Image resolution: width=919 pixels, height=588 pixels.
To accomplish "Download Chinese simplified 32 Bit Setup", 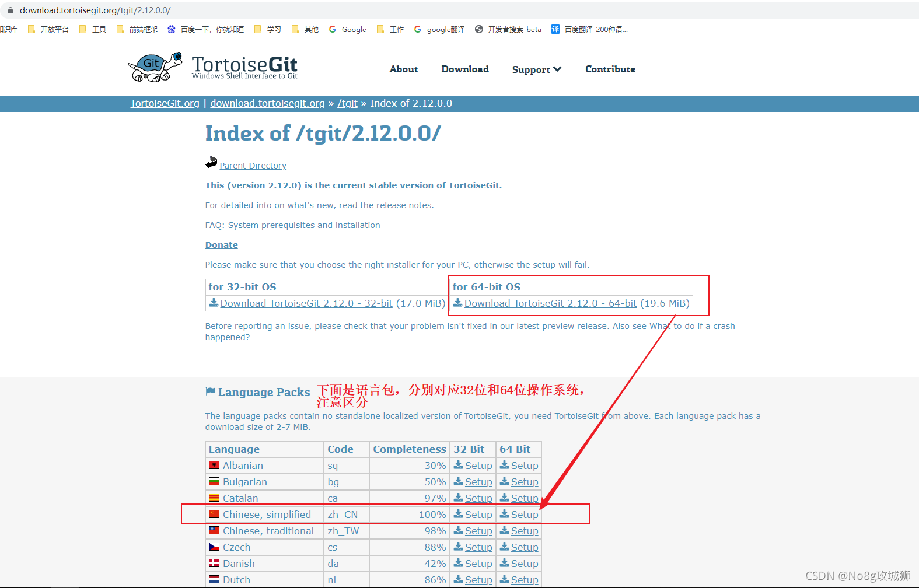I will [478, 514].
